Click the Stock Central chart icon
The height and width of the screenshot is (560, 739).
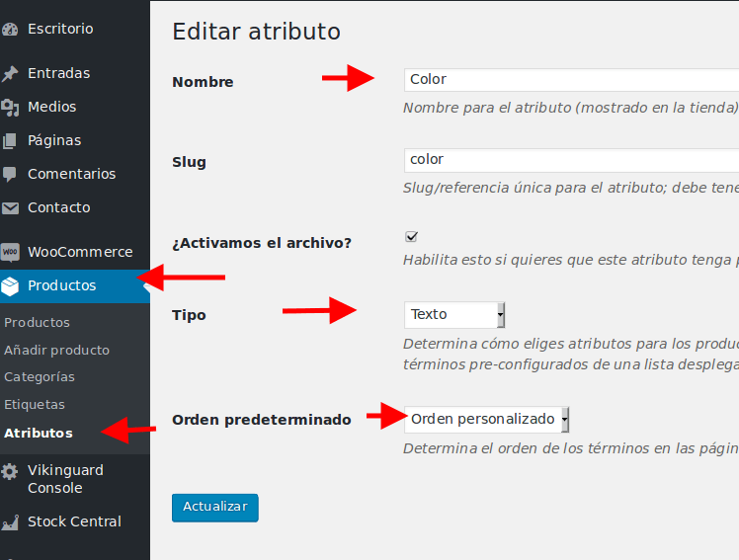(10, 522)
